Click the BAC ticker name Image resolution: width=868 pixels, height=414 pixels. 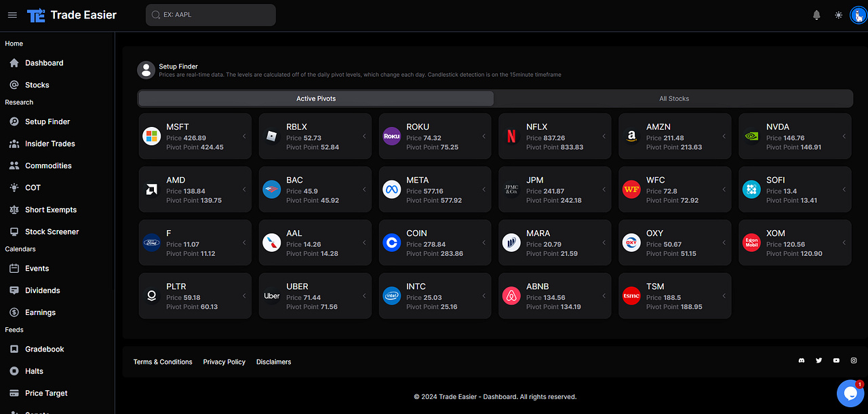[x=295, y=180]
